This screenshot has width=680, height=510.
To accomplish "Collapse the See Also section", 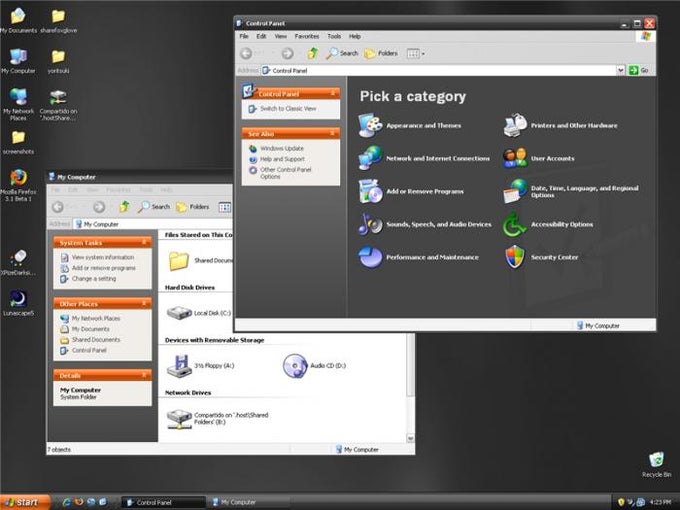I will [333, 134].
